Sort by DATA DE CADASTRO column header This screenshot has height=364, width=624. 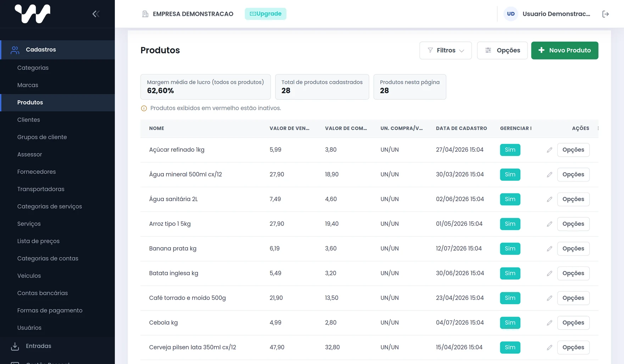[x=462, y=128]
